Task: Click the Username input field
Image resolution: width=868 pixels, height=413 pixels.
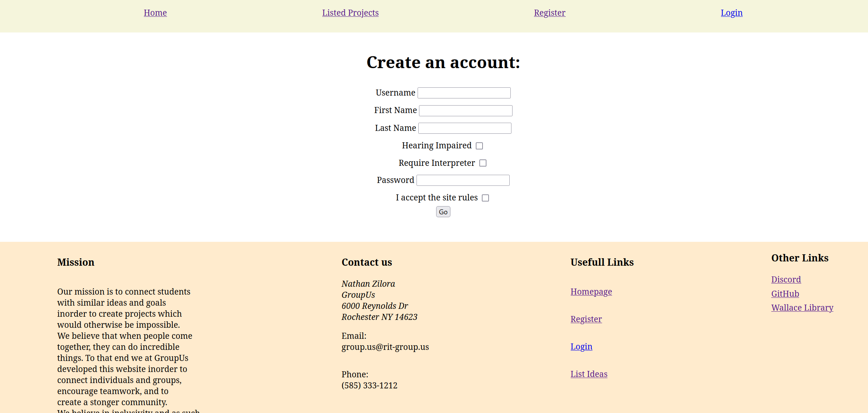Action: tap(464, 93)
